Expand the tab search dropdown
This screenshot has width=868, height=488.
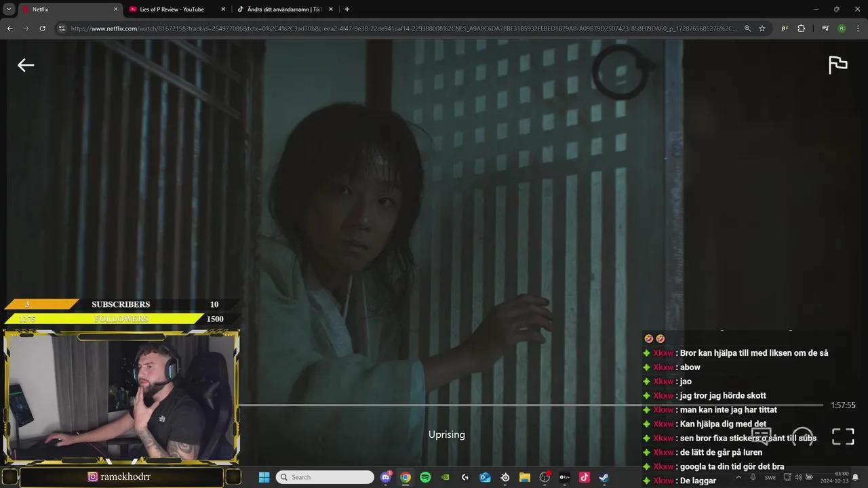[x=9, y=9]
